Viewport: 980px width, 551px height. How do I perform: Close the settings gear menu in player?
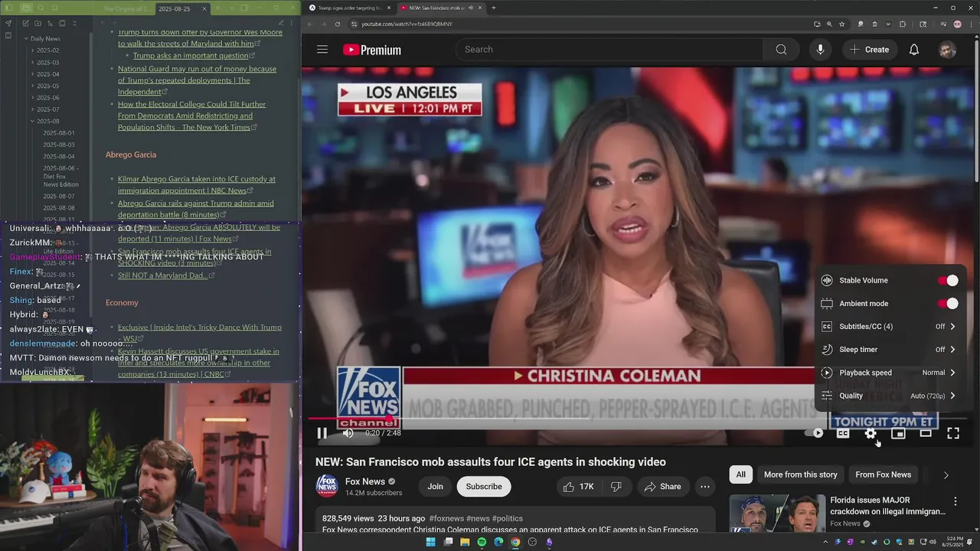tap(871, 433)
